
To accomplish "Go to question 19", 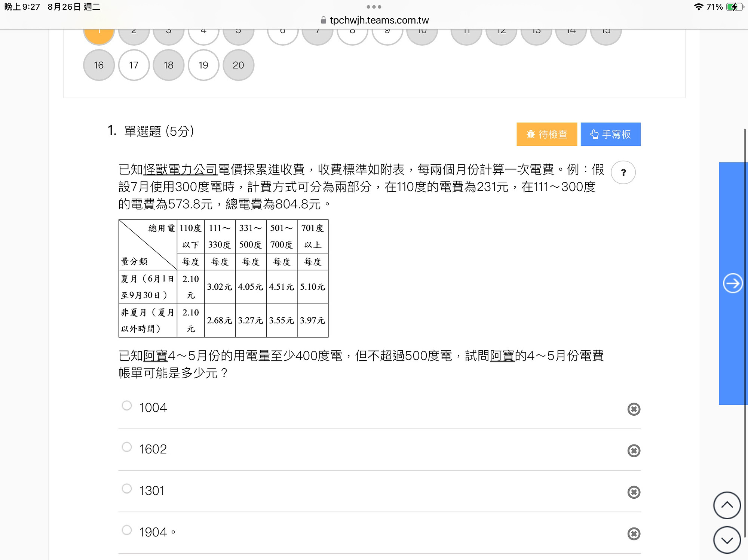I will pyautogui.click(x=203, y=65).
